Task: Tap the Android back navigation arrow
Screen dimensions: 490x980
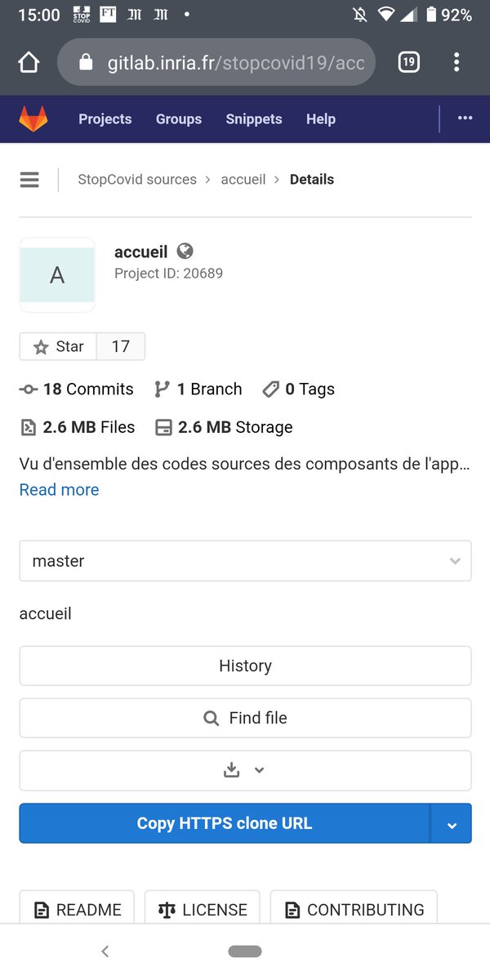Action: pyautogui.click(x=105, y=951)
